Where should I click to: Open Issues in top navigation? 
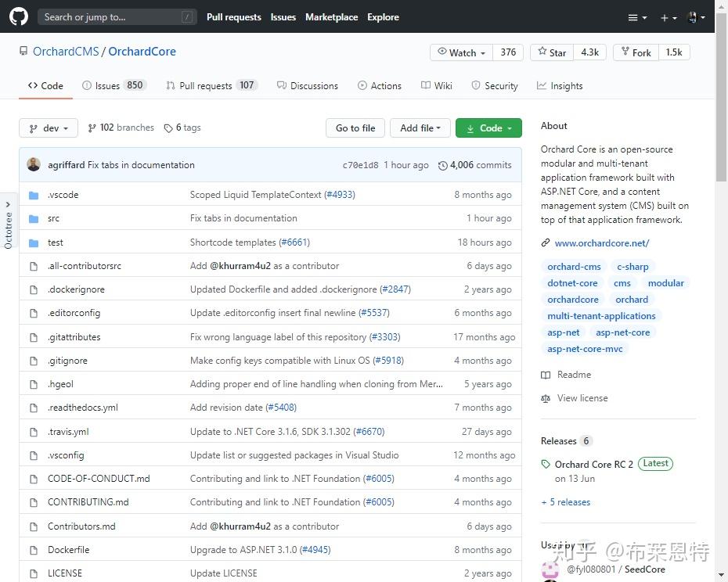pyautogui.click(x=283, y=17)
